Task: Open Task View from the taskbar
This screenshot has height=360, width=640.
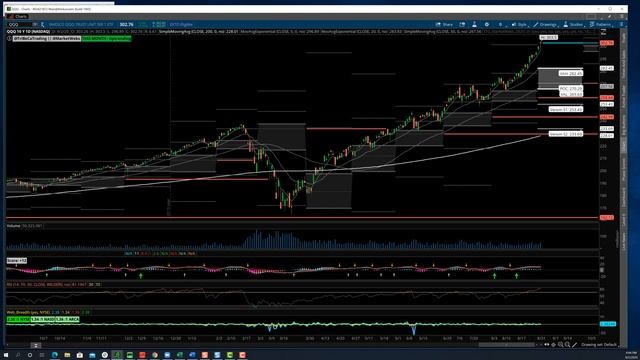Action: [42, 355]
